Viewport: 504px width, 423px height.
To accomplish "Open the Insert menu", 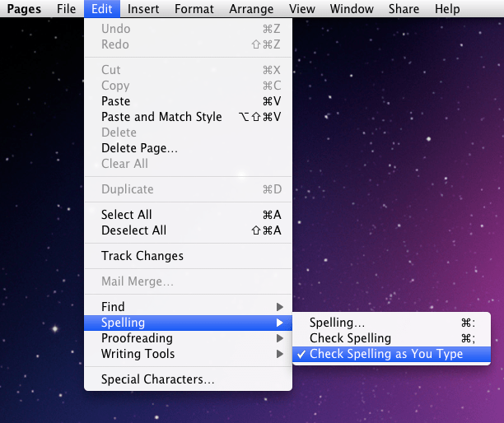I will tap(143, 9).
